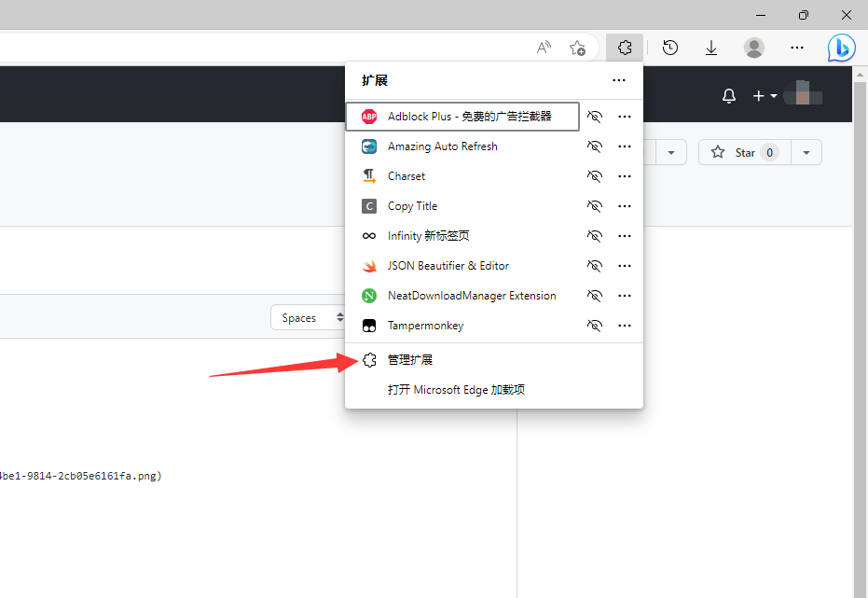Select Adblock Plus extension entry
The height and width of the screenshot is (598, 868).
462,117
